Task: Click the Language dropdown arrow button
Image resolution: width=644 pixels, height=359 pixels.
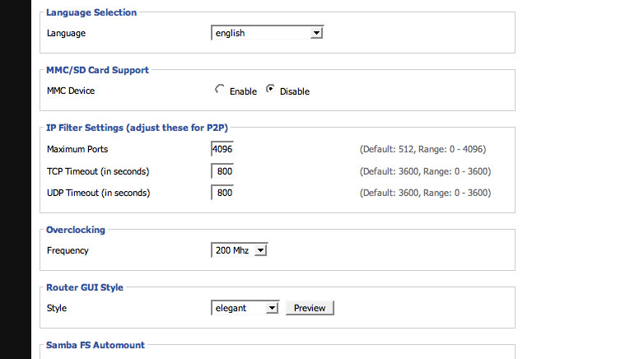Action: click(316, 33)
